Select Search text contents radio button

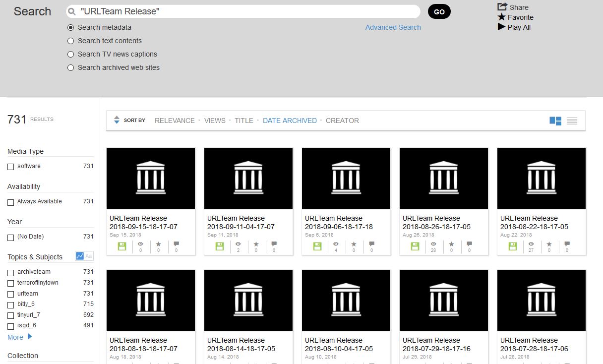pyautogui.click(x=71, y=41)
